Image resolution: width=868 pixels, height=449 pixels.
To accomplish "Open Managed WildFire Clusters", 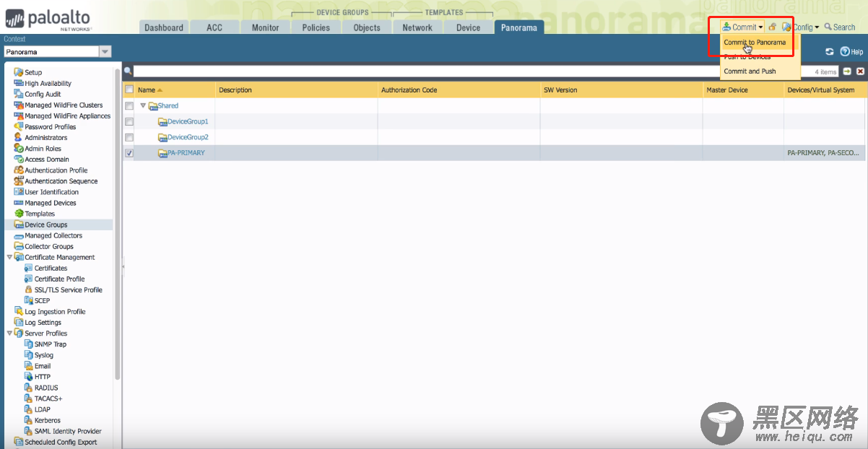I will tap(58, 105).
